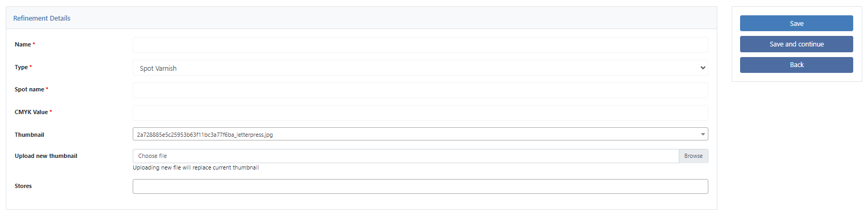Go Back using the Back button

[x=796, y=64]
